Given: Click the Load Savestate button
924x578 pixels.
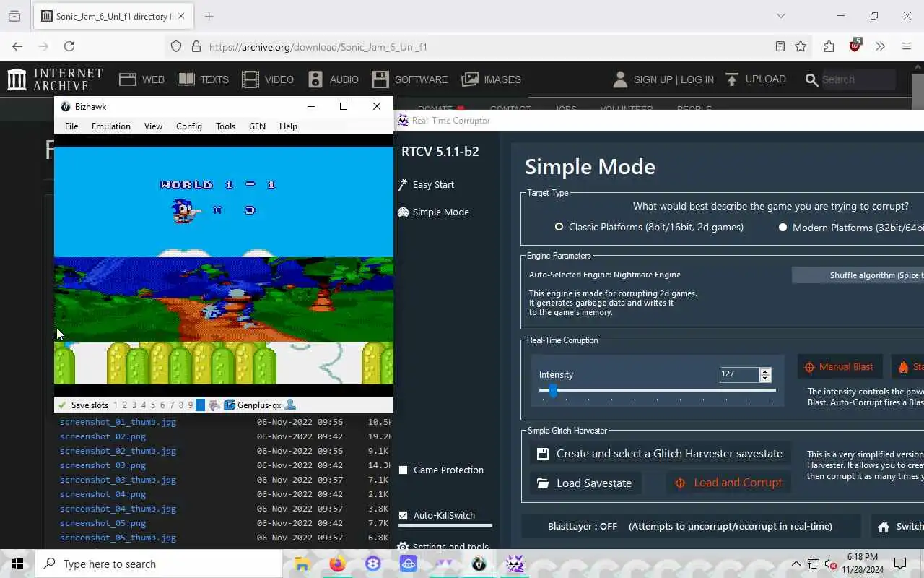Looking at the screenshot, I should tap(585, 483).
